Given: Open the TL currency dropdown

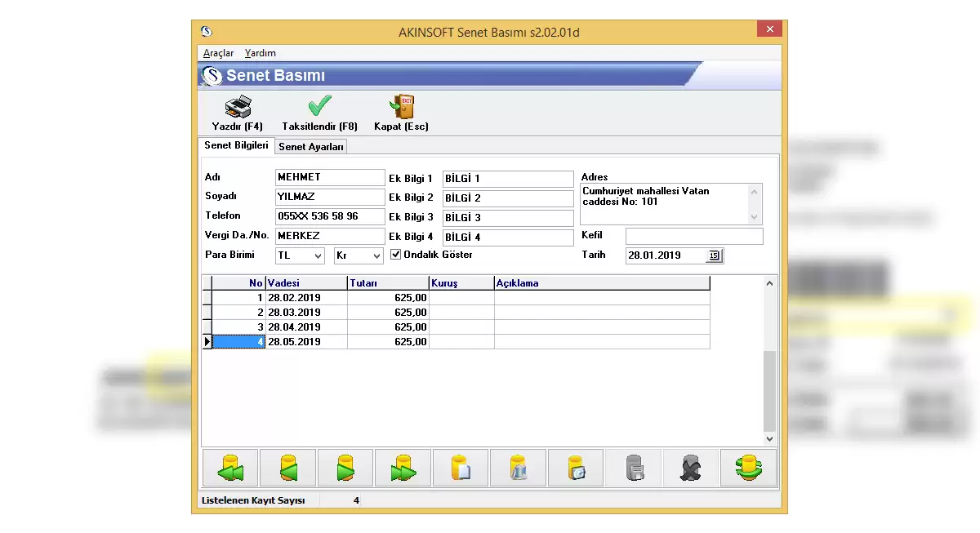Looking at the screenshot, I should [x=317, y=256].
